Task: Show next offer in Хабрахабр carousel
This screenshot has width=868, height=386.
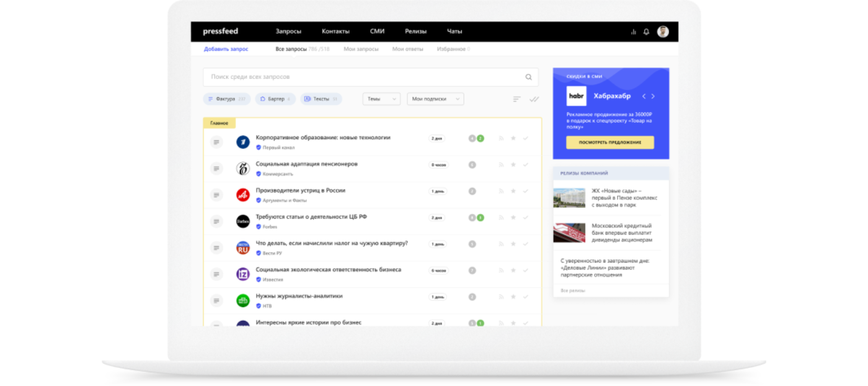Action: coord(653,96)
